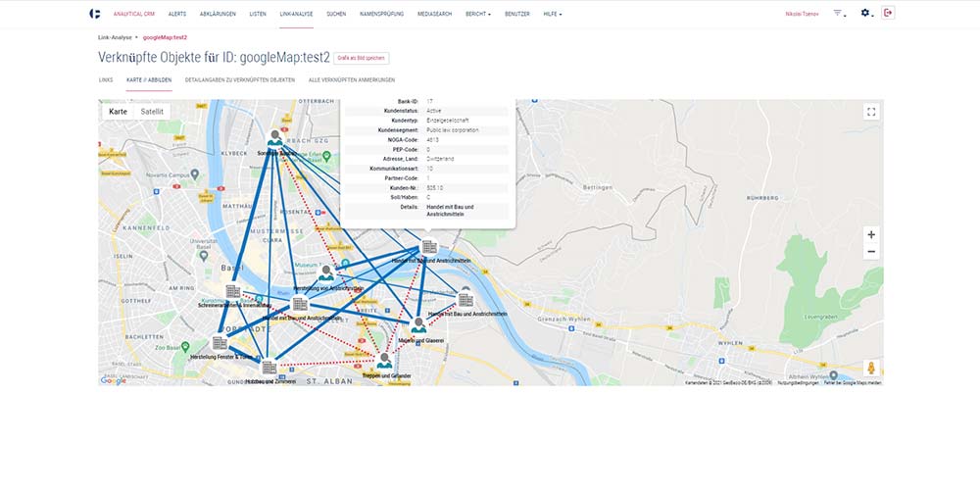The width and height of the screenshot is (980, 494).
Task: Select the Holzbau und Zimmerei building node
Action: pos(269,368)
